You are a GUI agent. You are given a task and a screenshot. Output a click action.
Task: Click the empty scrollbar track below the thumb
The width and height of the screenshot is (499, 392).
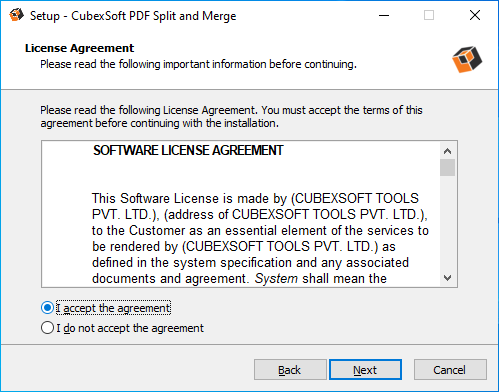[x=447, y=223]
